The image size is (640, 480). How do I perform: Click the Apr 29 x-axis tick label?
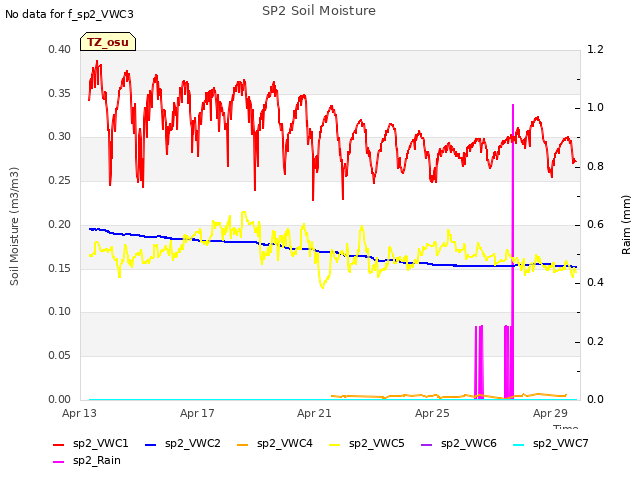(x=550, y=413)
